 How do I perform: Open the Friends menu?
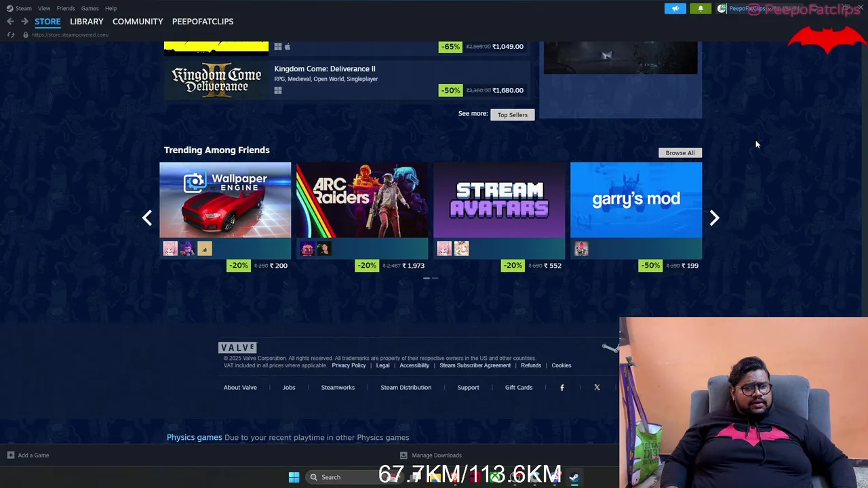(66, 8)
